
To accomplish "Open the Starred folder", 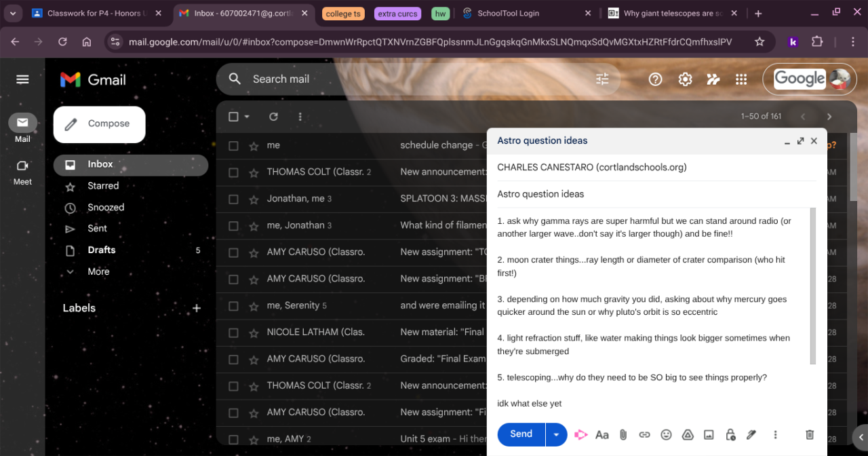I will point(103,186).
